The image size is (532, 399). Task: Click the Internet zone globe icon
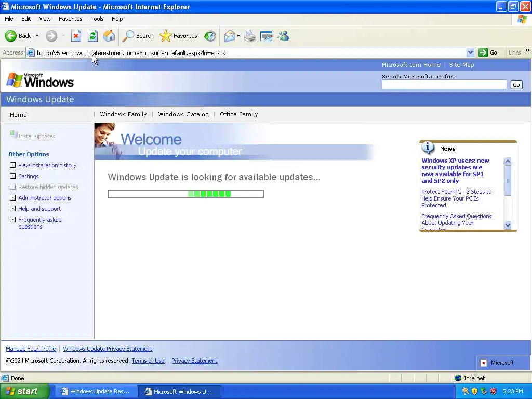click(x=458, y=378)
